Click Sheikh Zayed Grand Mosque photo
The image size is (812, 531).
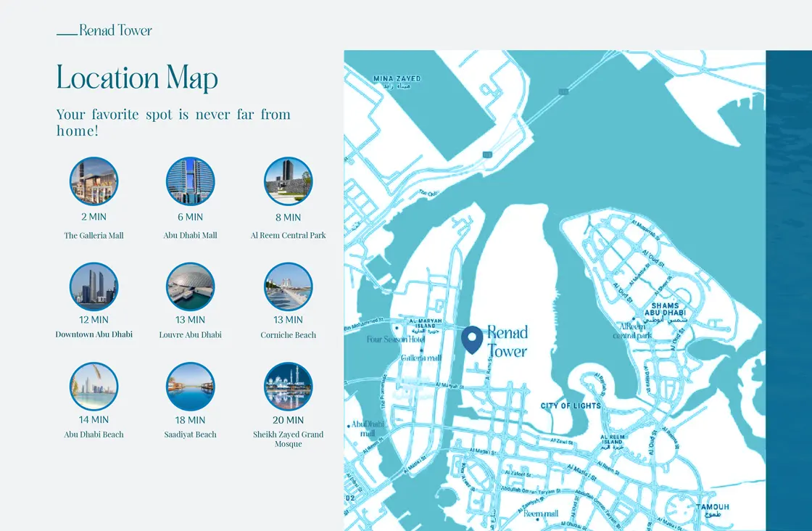point(288,387)
